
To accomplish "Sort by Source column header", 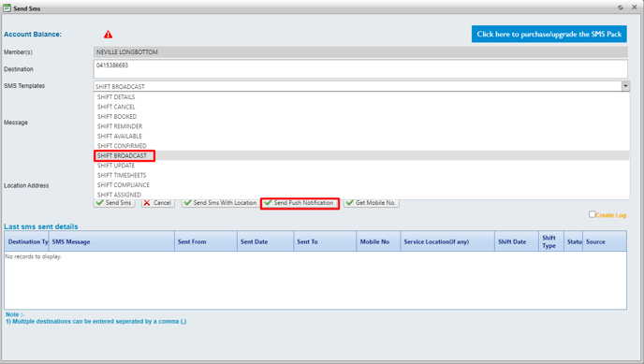I will [x=605, y=241].
